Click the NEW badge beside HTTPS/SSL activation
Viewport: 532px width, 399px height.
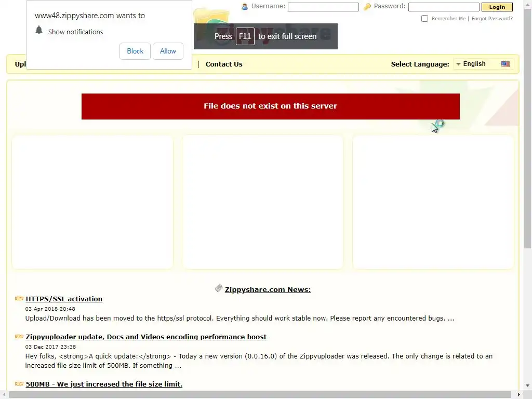[x=19, y=299]
